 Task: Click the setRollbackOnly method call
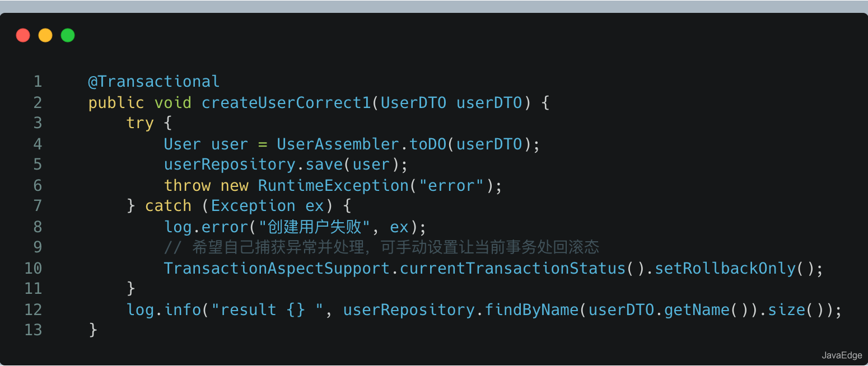click(725, 268)
